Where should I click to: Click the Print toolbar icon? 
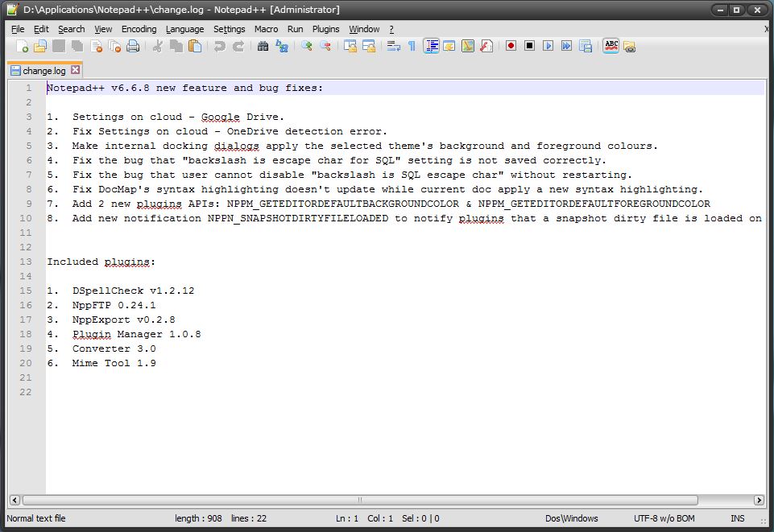pos(133,47)
